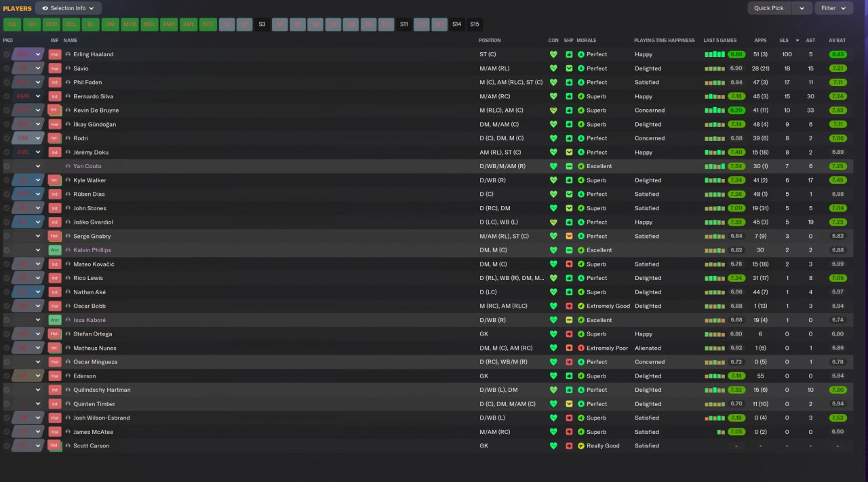Screen dimensions: 868x482
Task: Click Bernardo Silva's Int status badge
Action: [x=55, y=96]
